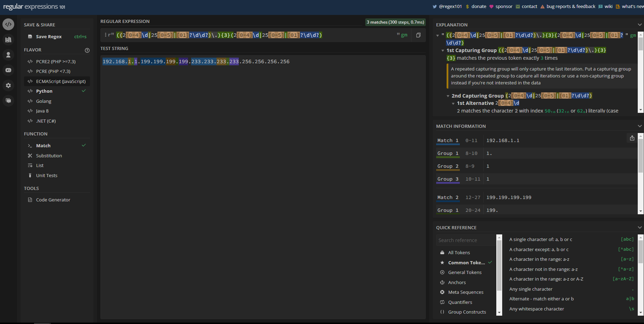Open the regex editor sidebar icon
Viewport: 644px width, 324px height.
tap(8, 24)
